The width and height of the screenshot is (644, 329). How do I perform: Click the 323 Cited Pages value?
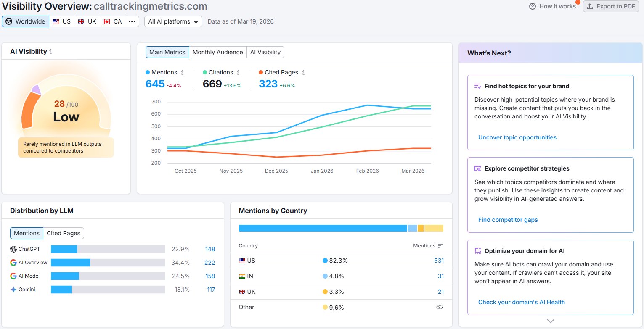tap(268, 84)
